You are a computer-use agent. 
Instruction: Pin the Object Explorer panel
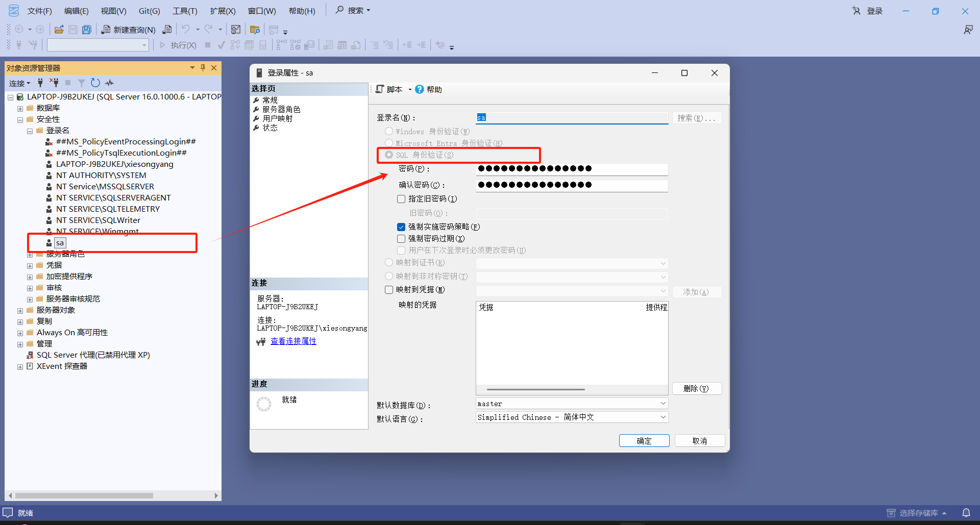tap(203, 67)
